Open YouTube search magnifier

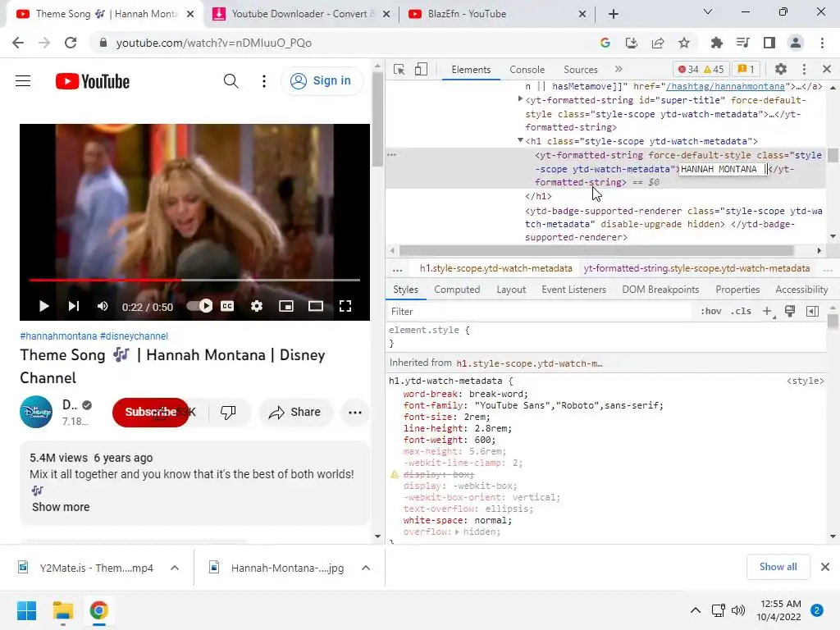231,81
